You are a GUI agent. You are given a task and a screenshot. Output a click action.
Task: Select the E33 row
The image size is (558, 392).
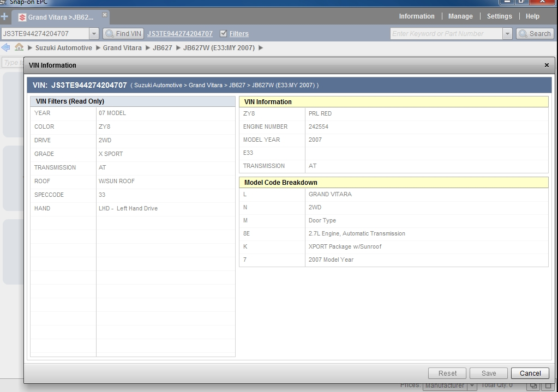394,153
